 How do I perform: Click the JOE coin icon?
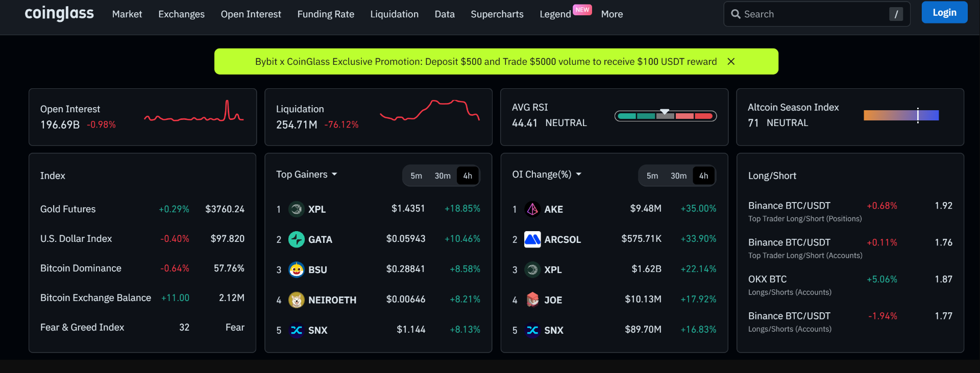tap(532, 300)
